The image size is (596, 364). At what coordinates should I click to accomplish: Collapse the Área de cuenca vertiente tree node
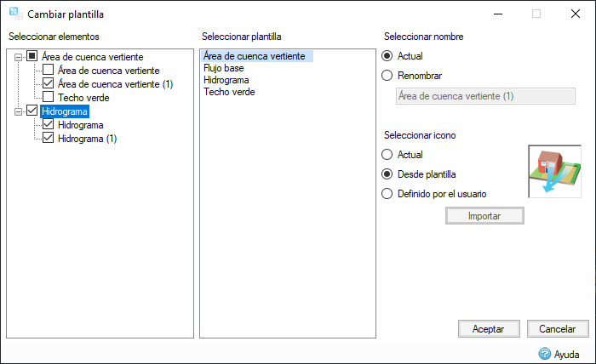pos(19,56)
